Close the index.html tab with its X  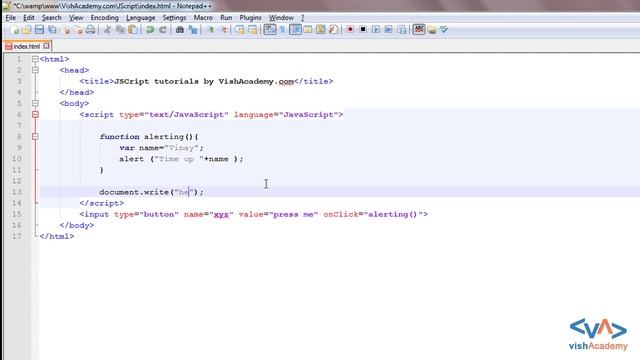46,46
